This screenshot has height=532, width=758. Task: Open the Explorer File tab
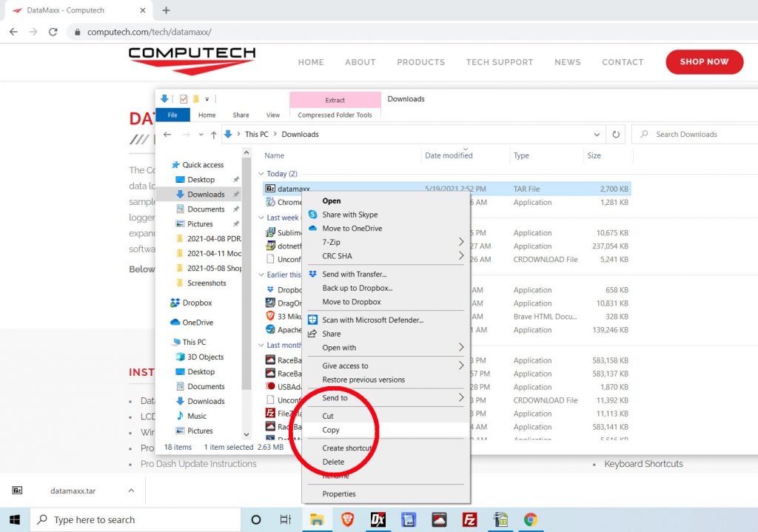coord(172,115)
